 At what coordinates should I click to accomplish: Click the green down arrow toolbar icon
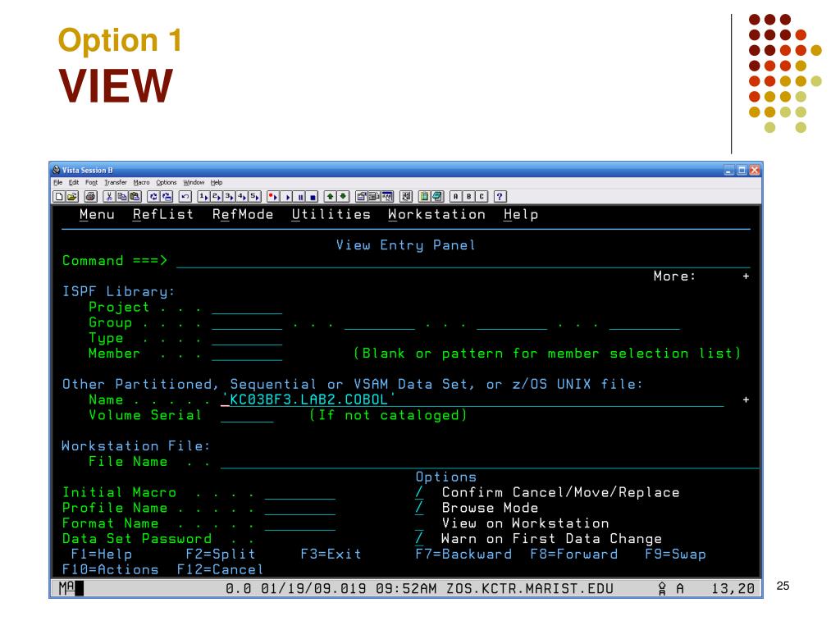tap(344, 197)
